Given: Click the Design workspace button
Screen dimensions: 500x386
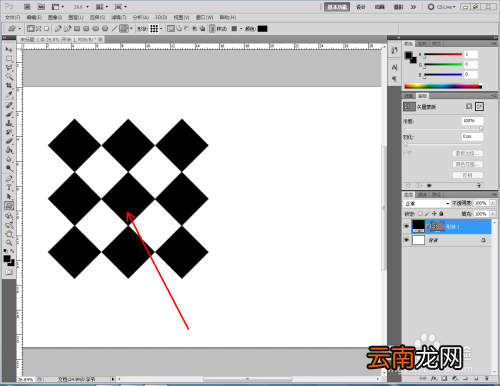Looking at the screenshot, I should point(361,7).
